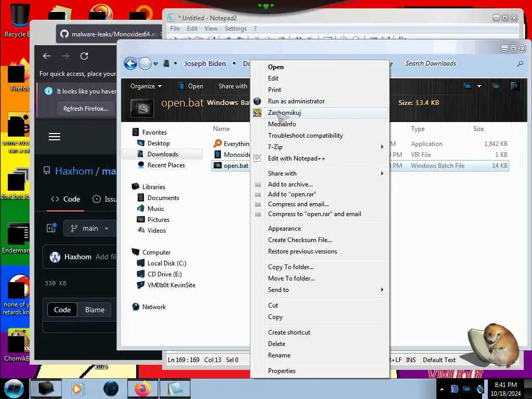This screenshot has width=532, height=399.
Task: Expand Share with submenu in context menu
Action: 320,174
